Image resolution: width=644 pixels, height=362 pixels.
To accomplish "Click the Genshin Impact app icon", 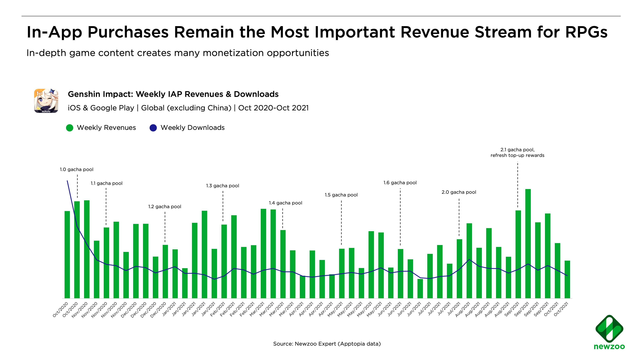I will 46,101.
